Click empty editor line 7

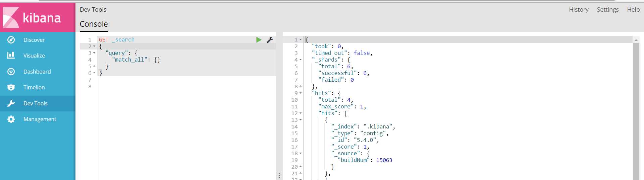[x=186, y=80]
